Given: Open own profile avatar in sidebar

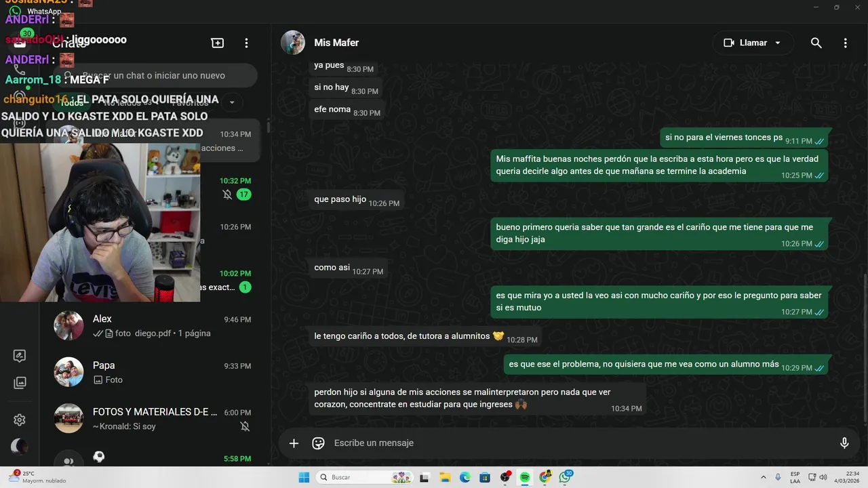Looking at the screenshot, I should [20, 447].
